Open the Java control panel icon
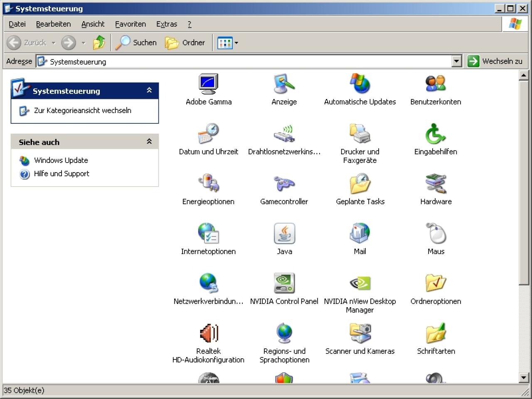Screen dimensions: 532x399 click(x=284, y=234)
